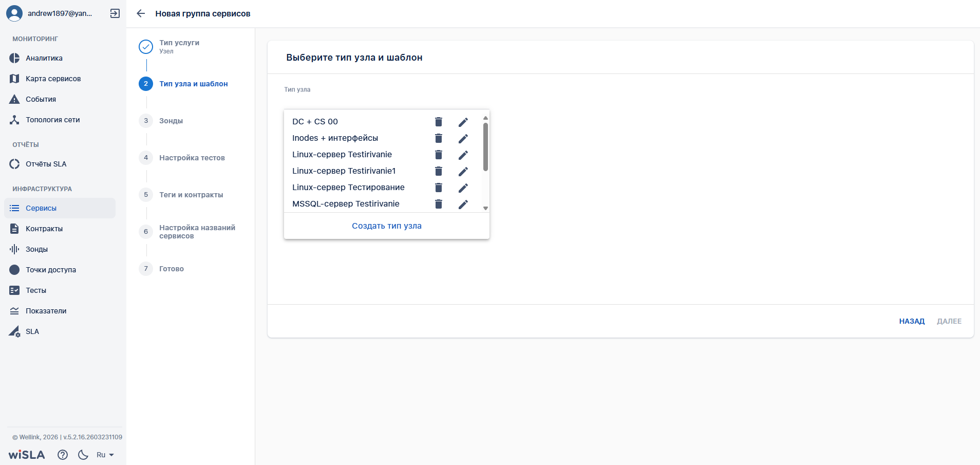
Task: Click the logout icon near username
Action: pyautogui.click(x=115, y=13)
